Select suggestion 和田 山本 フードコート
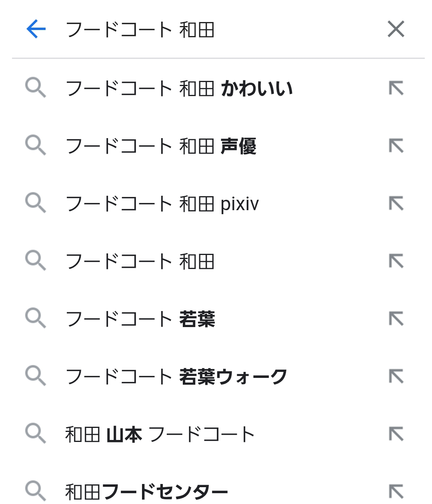 click(160, 434)
